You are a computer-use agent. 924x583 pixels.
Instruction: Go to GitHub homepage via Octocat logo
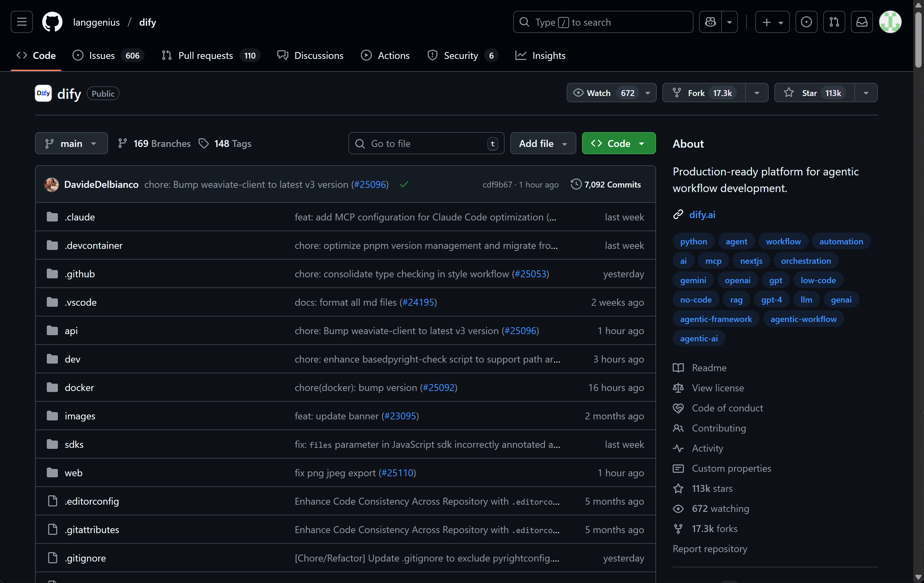pos(52,22)
